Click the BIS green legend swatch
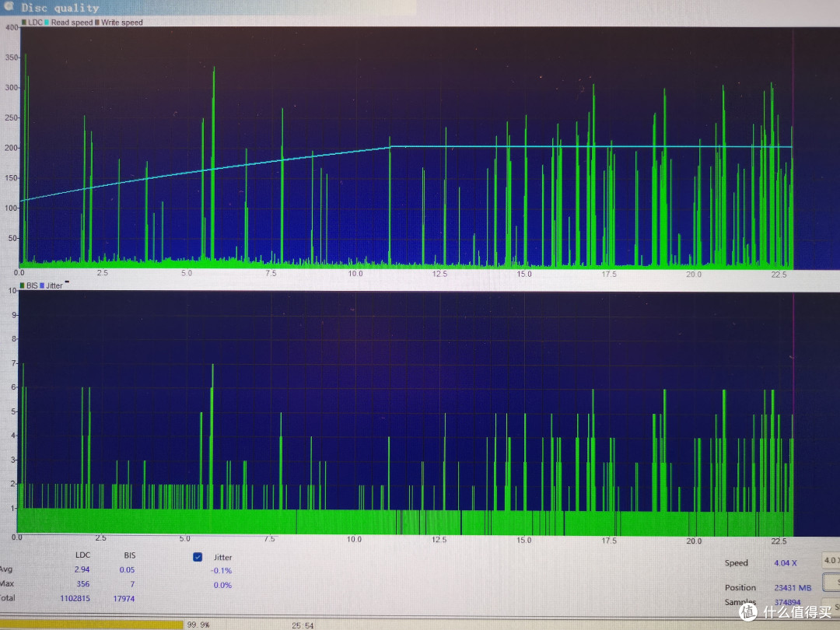 22,285
